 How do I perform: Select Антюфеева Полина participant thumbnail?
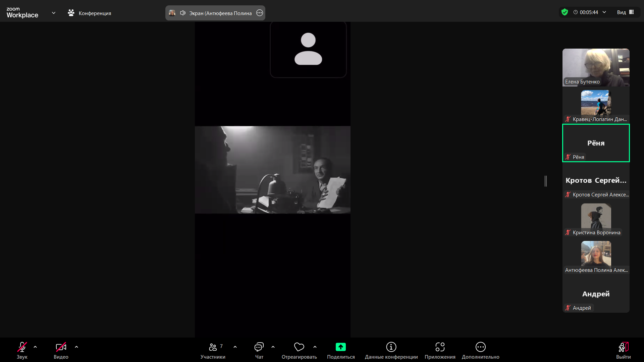point(596,256)
